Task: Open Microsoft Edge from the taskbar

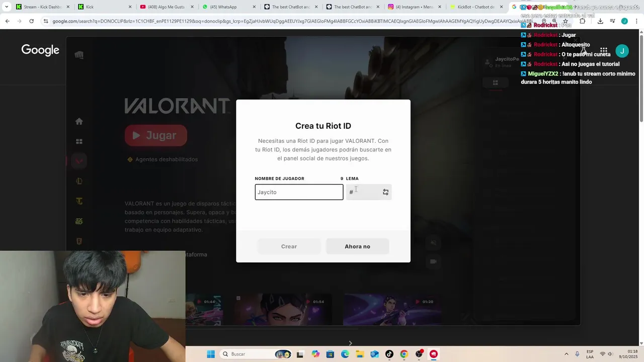Action: click(x=345, y=354)
